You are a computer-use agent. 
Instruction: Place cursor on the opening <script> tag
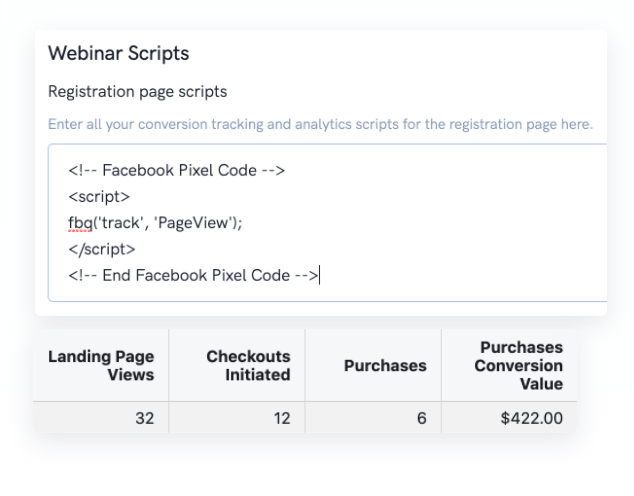99,196
